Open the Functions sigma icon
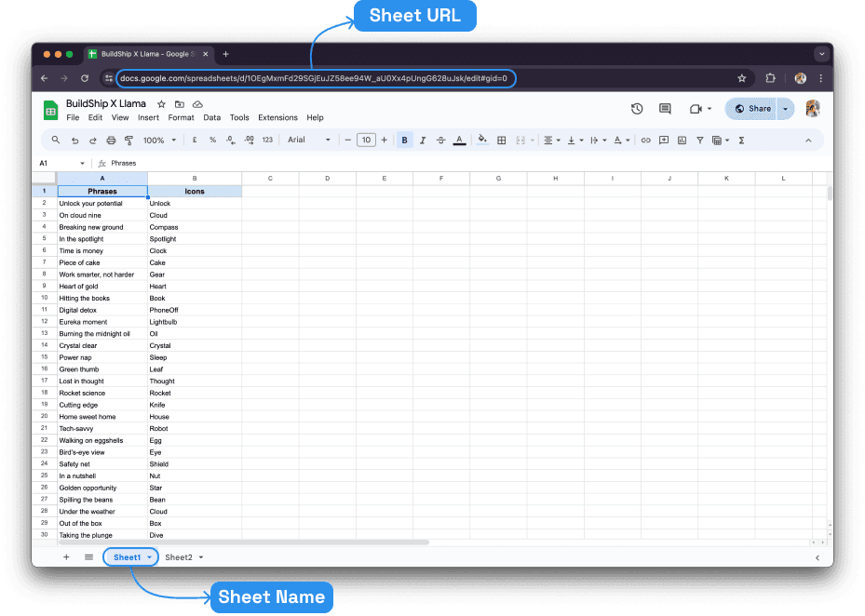 tap(740, 140)
